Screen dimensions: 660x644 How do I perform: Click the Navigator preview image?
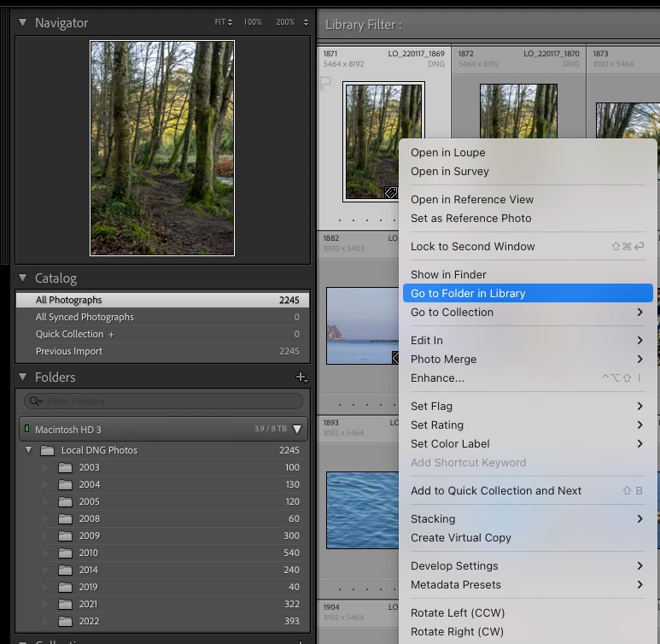(162, 148)
